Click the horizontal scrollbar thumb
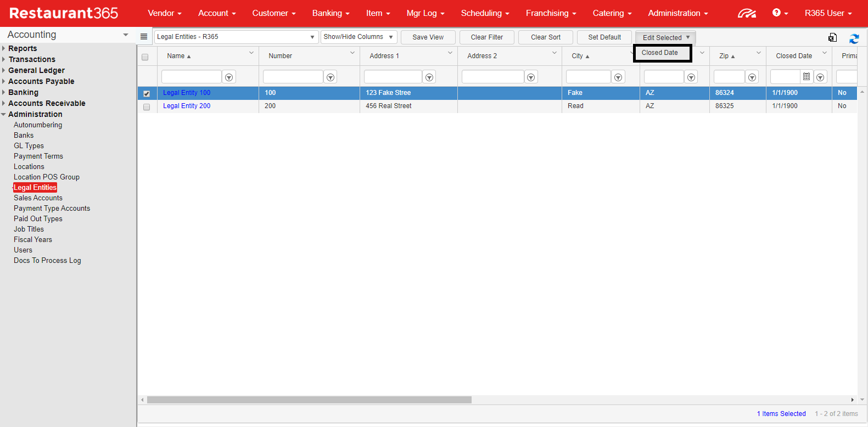Image resolution: width=868 pixels, height=427 pixels. coord(309,400)
